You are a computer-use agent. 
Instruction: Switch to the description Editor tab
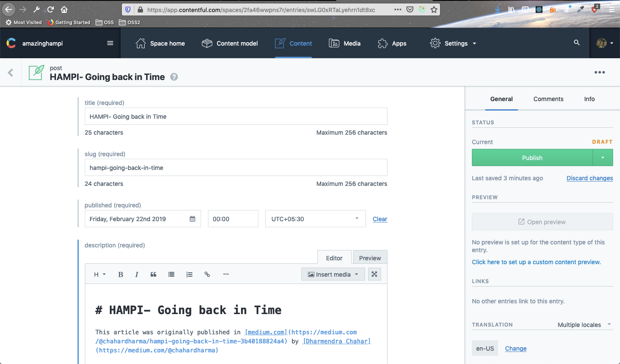click(x=335, y=258)
